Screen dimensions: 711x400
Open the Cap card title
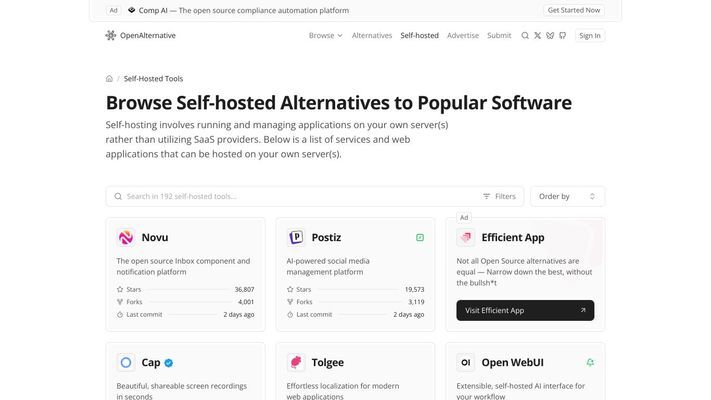coord(151,362)
